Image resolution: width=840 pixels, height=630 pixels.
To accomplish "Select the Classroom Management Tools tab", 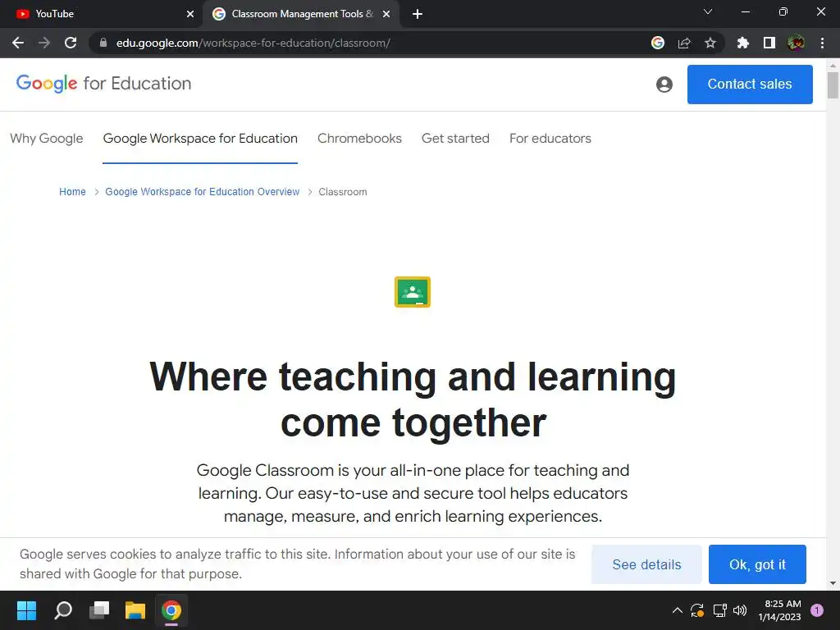I will [302, 14].
